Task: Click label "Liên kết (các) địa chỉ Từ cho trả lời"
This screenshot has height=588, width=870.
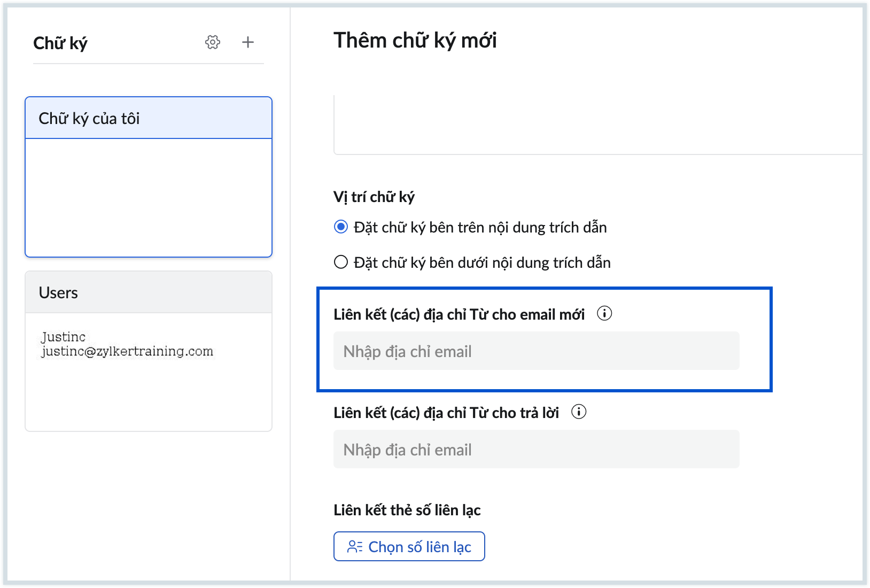Action: point(446,413)
